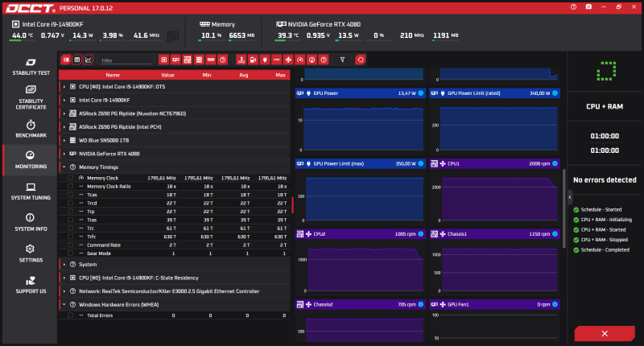Toggle the temperature sensor filter icon
Screen dimensions: 644x346
pos(241,60)
